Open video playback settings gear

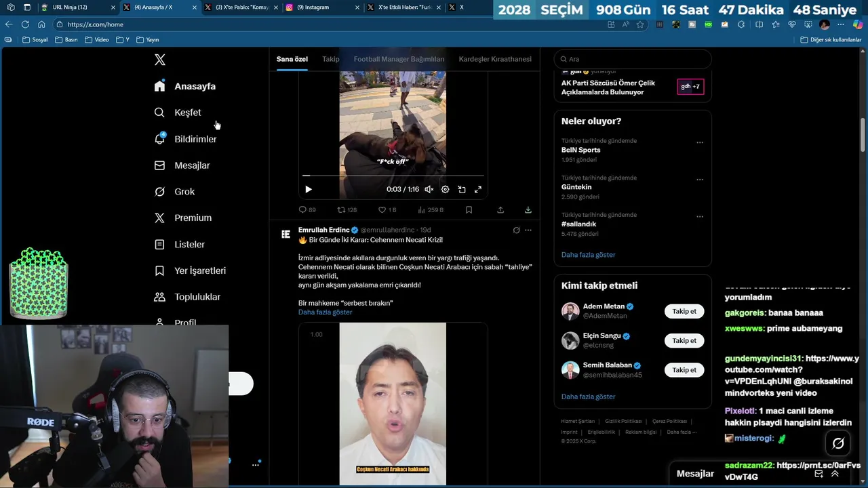[446, 190]
